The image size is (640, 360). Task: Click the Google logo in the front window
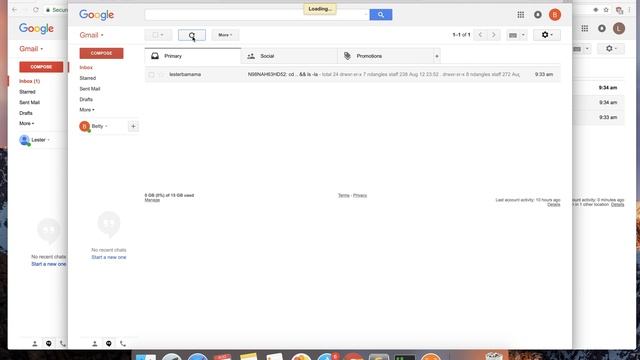pos(97,15)
